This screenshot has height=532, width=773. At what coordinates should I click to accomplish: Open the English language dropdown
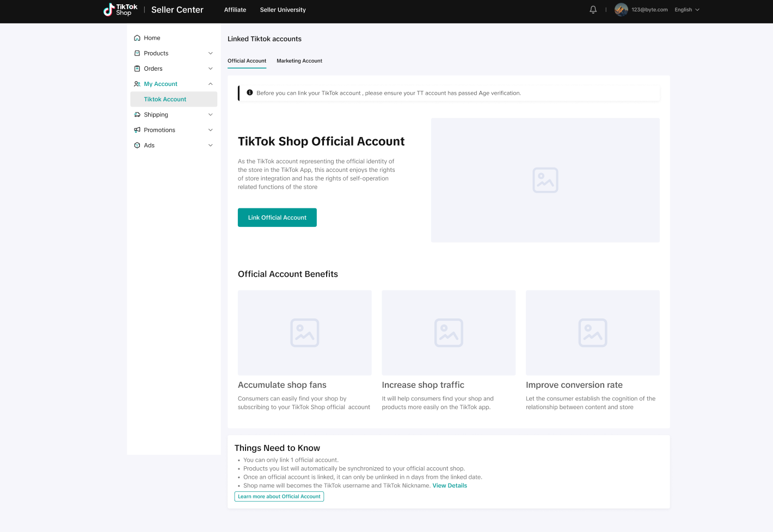click(687, 10)
